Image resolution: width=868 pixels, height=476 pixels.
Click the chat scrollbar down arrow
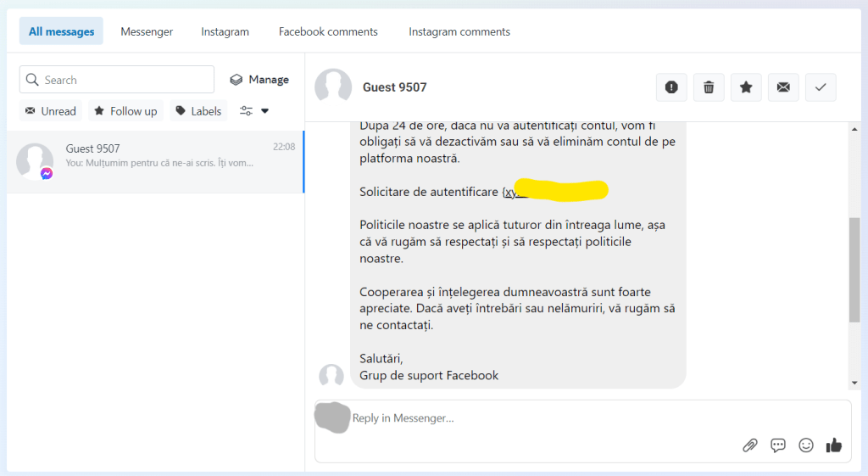[x=854, y=383]
